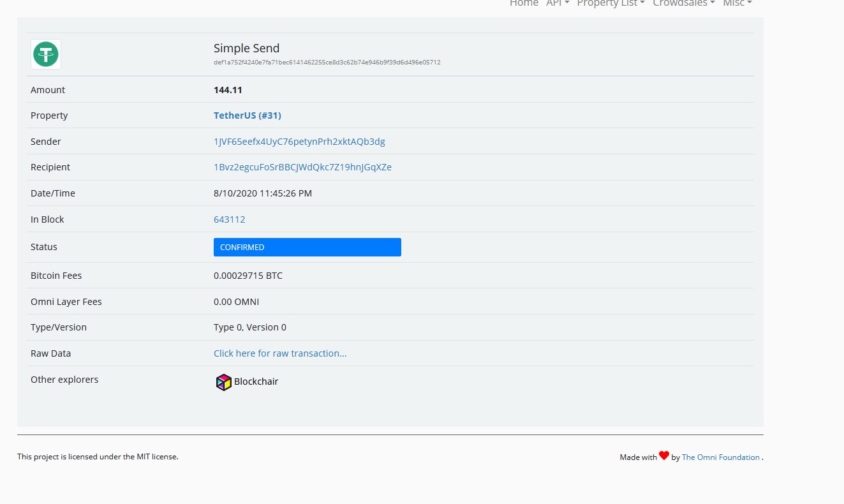Select the date 8/10/2020 11:45:26 PM
Image resolution: width=844 pixels, height=504 pixels.
click(x=263, y=193)
